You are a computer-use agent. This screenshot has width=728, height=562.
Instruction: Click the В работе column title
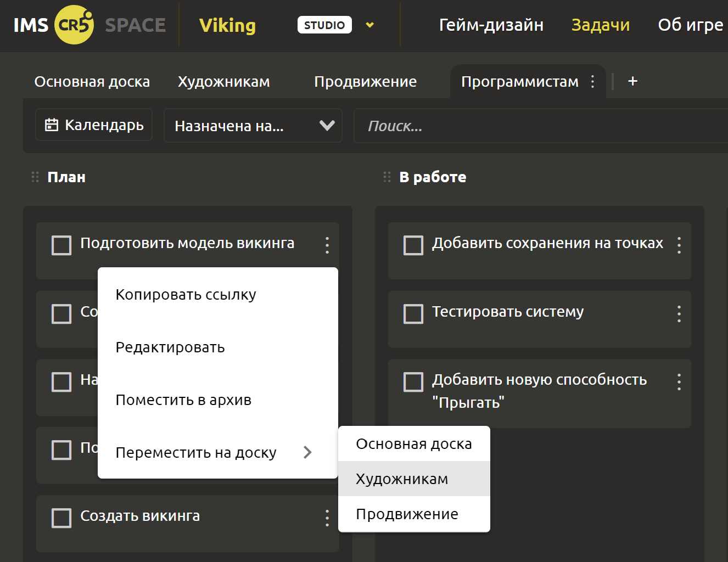pyautogui.click(x=433, y=177)
